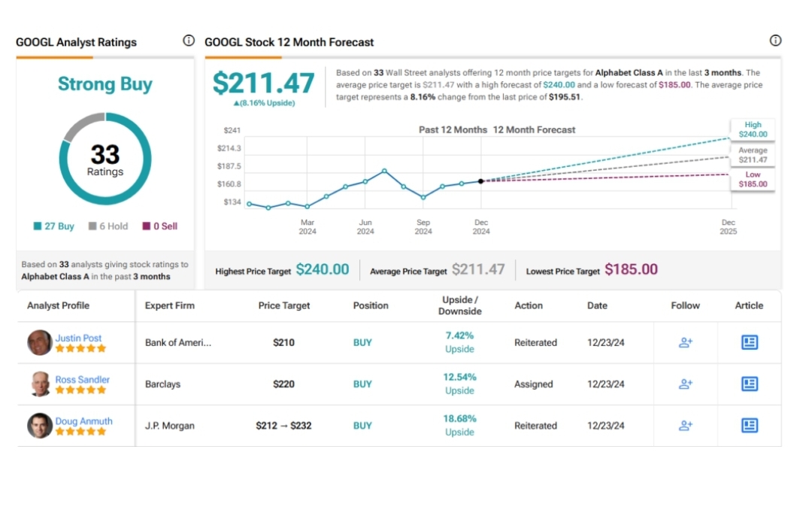The width and height of the screenshot is (812, 507).
Task: Click Justin Post's profile photo
Action: 40,343
